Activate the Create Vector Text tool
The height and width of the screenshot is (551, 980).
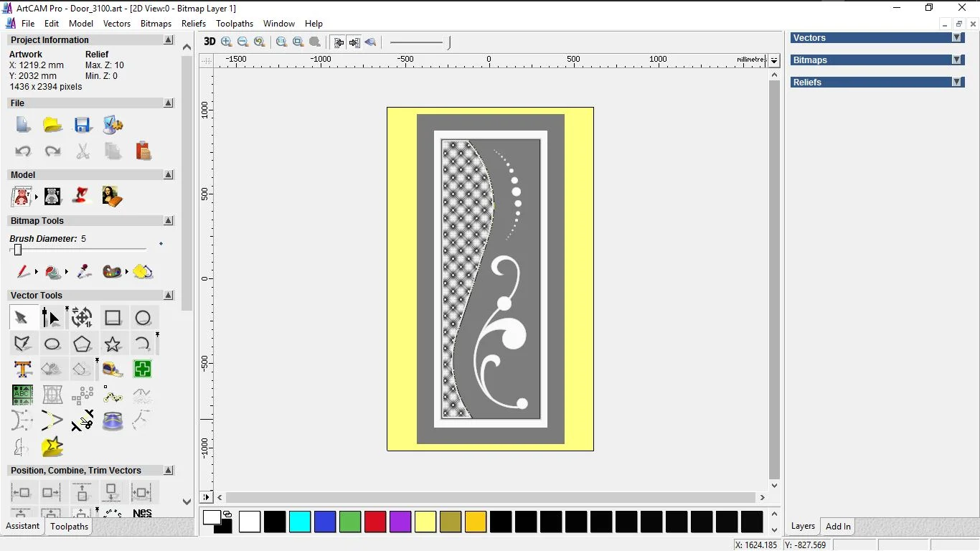point(22,369)
